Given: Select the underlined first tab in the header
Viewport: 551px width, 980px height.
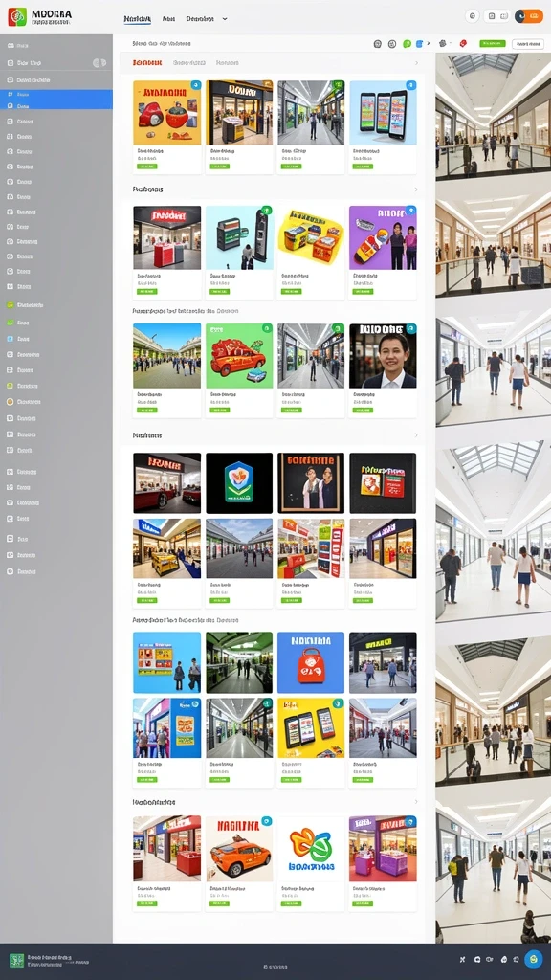Looking at the screenshot, I should [x=138, y=19].
